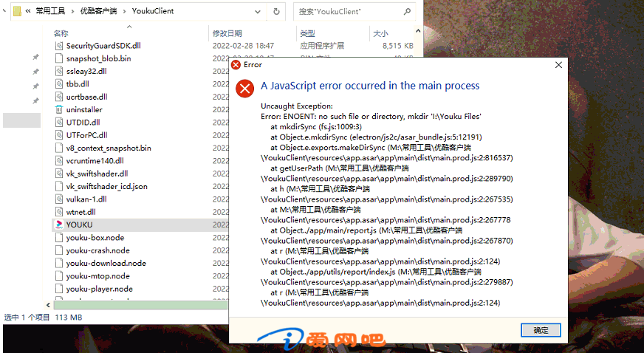Screen dimensions: 644x353
Task: Click the second pin icon in navigation pane
Action: click(35, 72)
